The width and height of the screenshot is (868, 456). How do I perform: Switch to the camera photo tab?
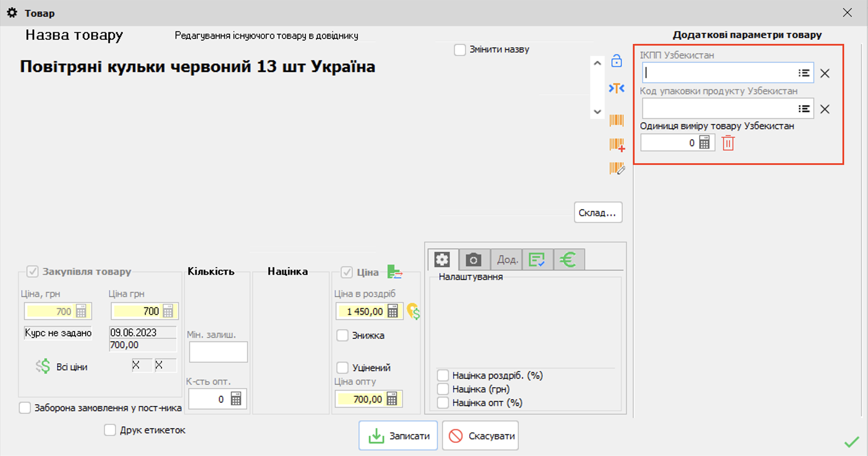click(x=473, y=260)
